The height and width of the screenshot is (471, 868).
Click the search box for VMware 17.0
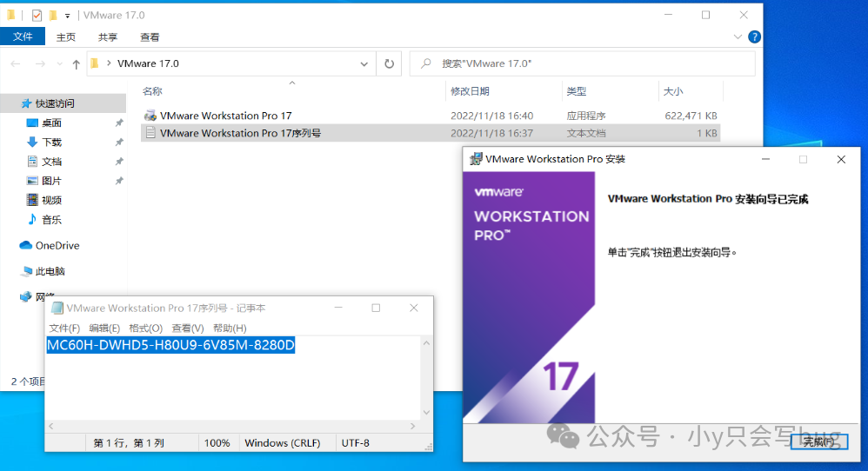point(583,63)
